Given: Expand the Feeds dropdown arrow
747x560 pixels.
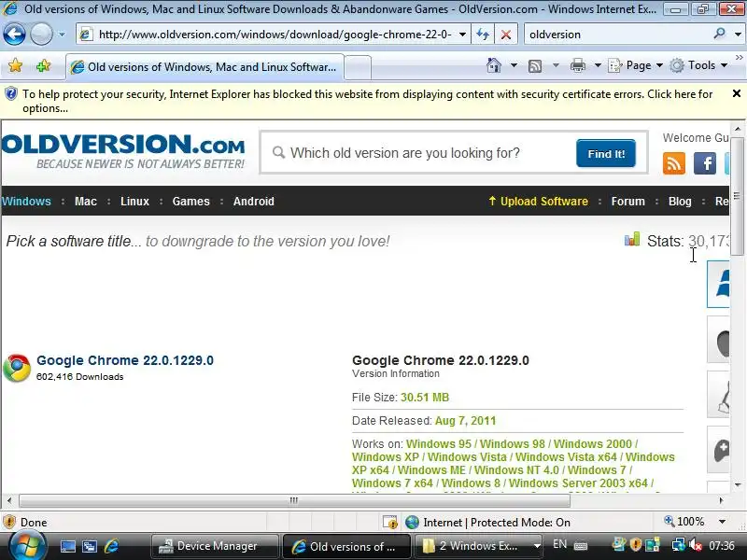Looking at the screenshot, I should (556, 65).
